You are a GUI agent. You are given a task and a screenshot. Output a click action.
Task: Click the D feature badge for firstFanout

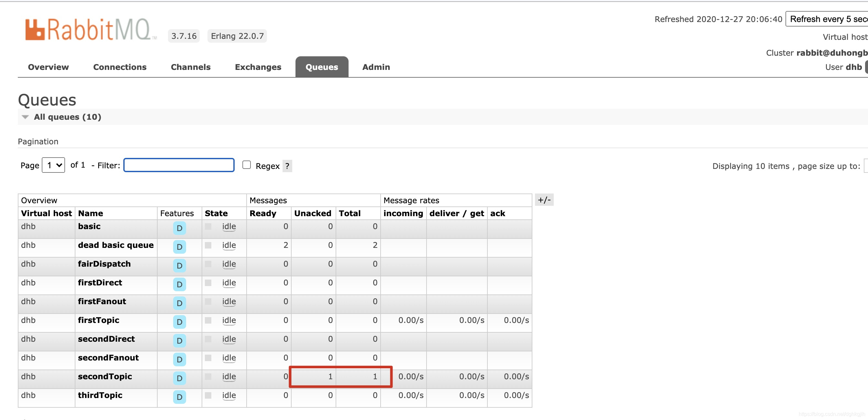click(179, 304)
